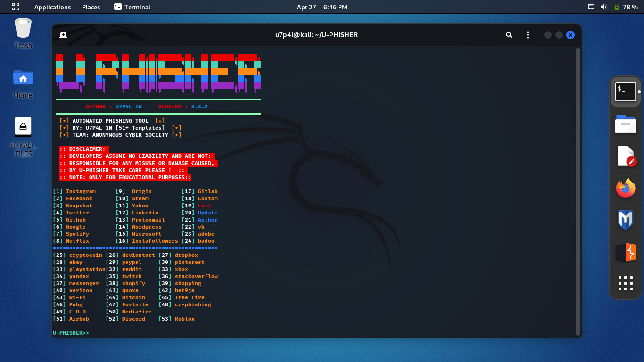Viewport: 644px width, 362px height.
Task: Click the Google option text
Action: pos(76,227)
